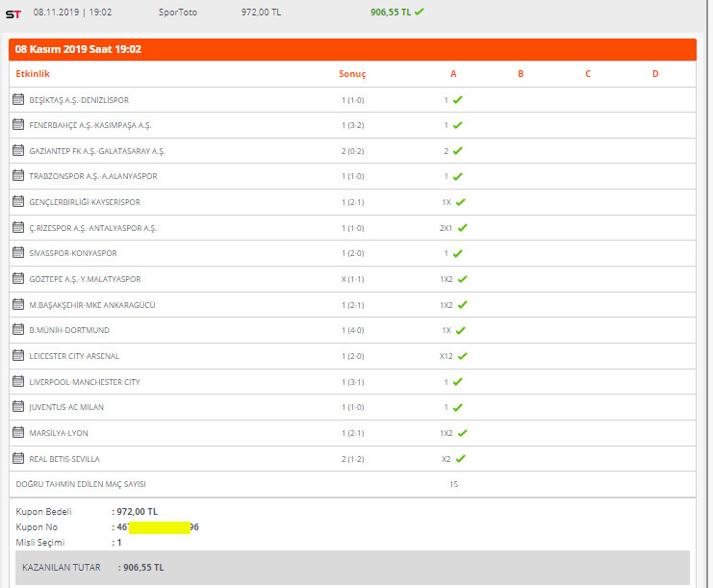The width and height of the screenshot is (713, 588).
Task: Select column A header
Action: 453,74
